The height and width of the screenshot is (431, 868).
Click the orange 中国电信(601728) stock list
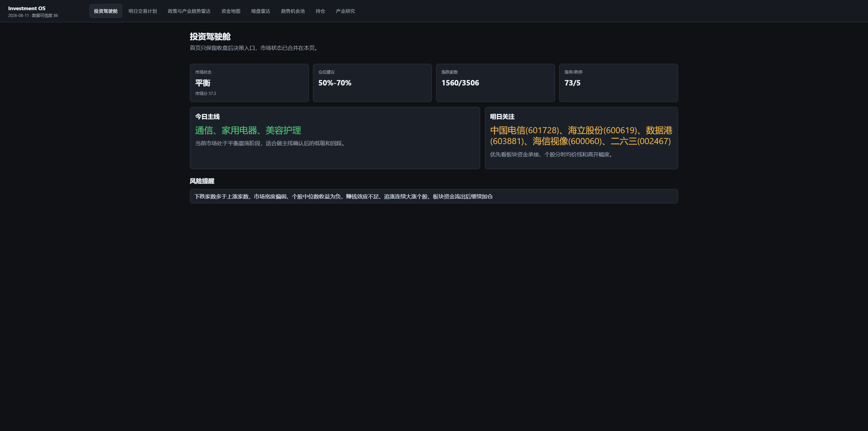click(x=581, y=136)
